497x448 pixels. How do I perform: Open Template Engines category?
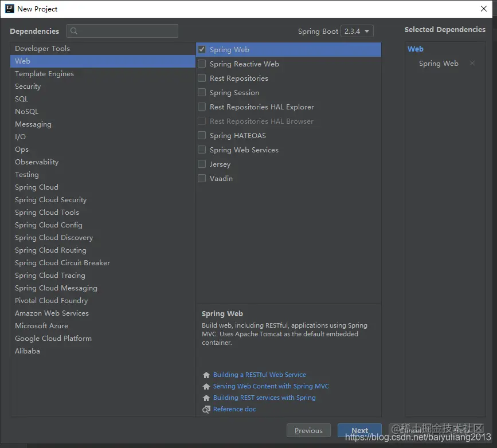click(x=103, y=74)
